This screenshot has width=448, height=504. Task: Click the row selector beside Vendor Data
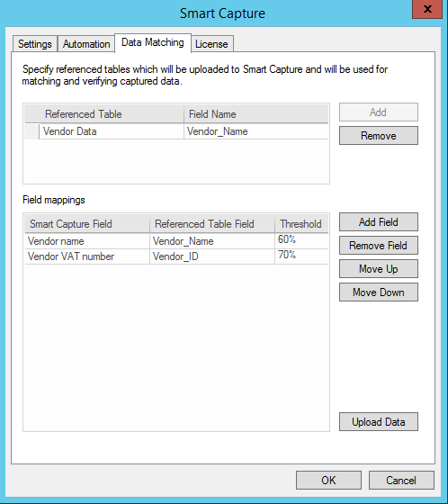click(31, 131)
